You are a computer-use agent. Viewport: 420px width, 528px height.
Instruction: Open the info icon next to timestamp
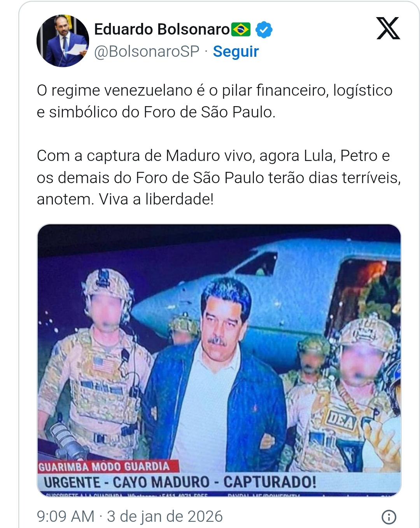click(x=389, y=517)
